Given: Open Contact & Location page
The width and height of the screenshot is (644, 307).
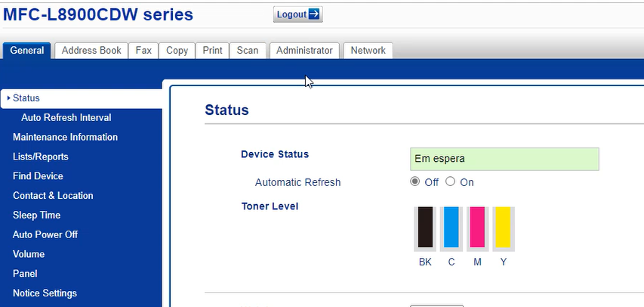Looking at the screenshot, I should [x=53, y=196].
